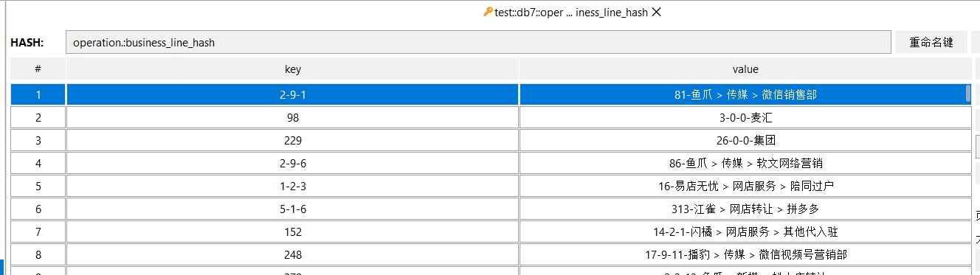Click row number 8 cell
The height and width of the screenshot is (275, 980).
(x=38, y=254)
